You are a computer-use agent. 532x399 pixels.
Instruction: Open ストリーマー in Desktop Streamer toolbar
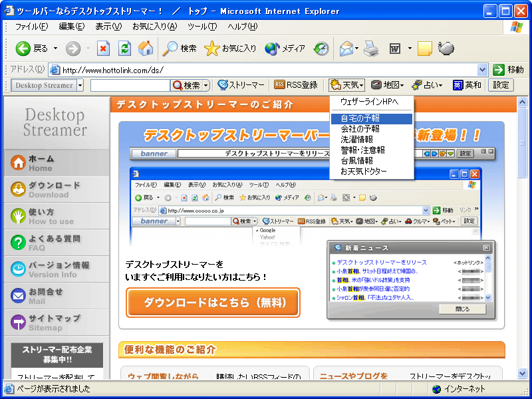pyautogui.click(x=241, y=85)
